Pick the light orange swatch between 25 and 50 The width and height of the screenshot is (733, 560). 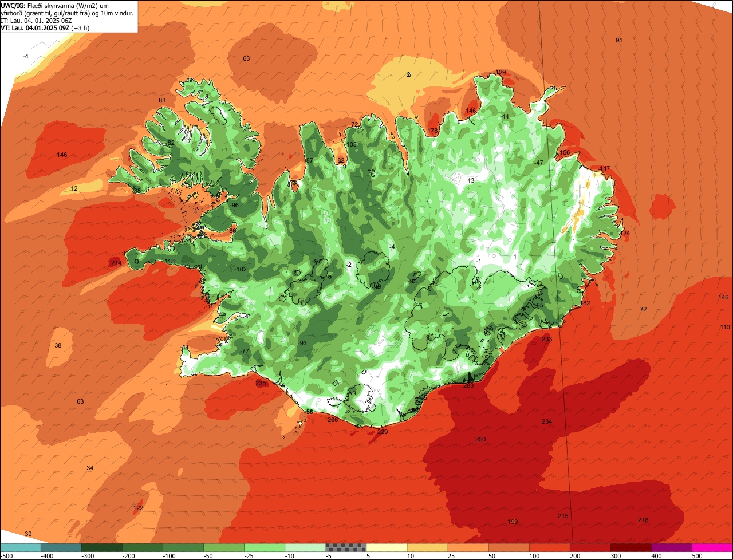pyautogui.click(x=468, y=547)
